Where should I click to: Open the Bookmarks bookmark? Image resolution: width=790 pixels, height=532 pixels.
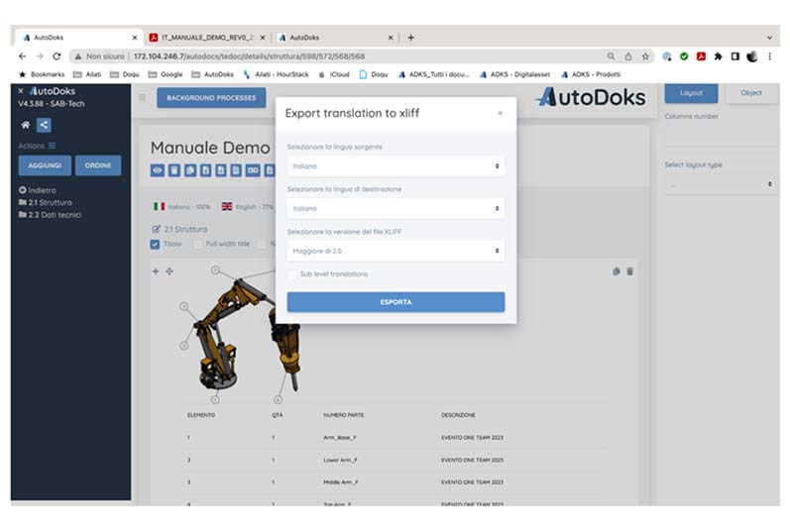(x=42, y=74)
